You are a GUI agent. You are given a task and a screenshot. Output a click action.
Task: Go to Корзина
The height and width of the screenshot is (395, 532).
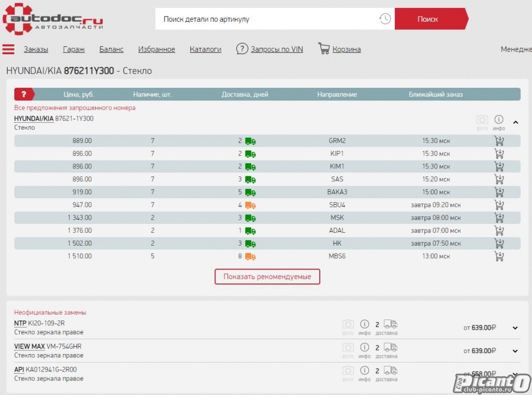(x=346, y=49)
